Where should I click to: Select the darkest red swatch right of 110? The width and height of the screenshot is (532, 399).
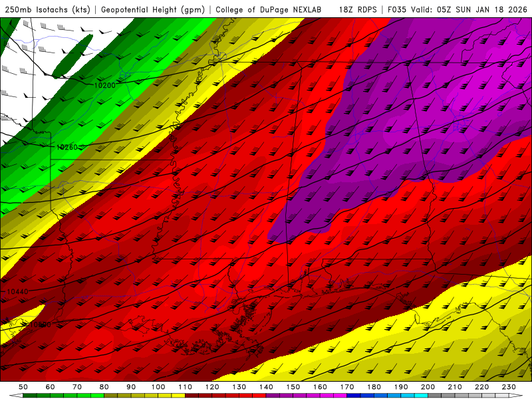click(x=192, y=396)
